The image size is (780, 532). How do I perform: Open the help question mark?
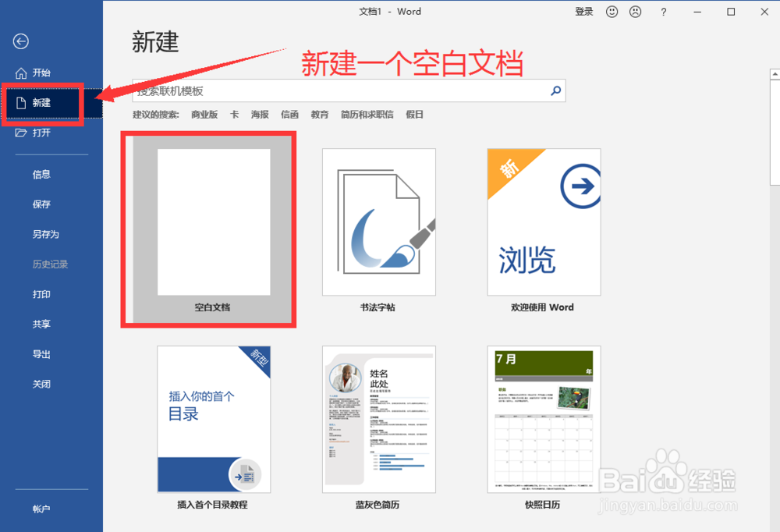coord(664,12)
